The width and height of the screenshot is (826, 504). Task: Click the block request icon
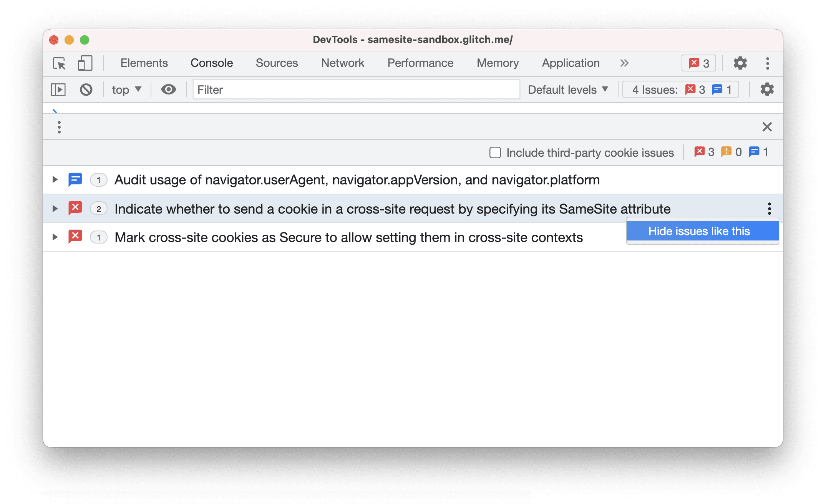[86, 89]
